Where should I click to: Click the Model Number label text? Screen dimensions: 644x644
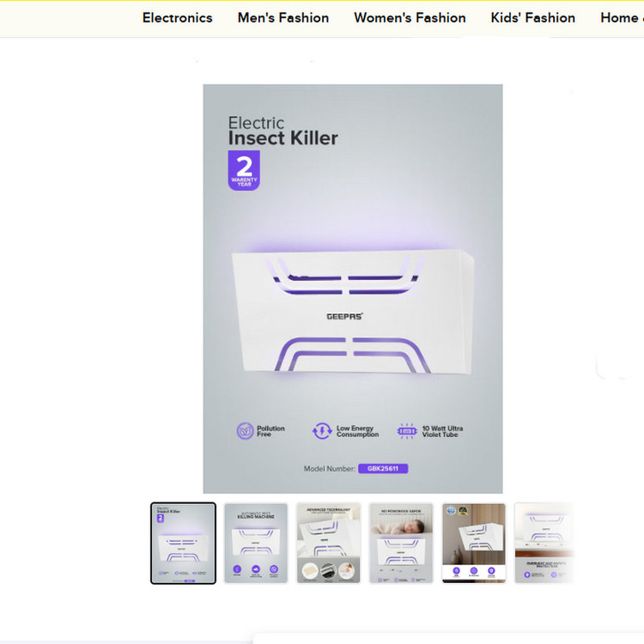click(x=329, y=469)
